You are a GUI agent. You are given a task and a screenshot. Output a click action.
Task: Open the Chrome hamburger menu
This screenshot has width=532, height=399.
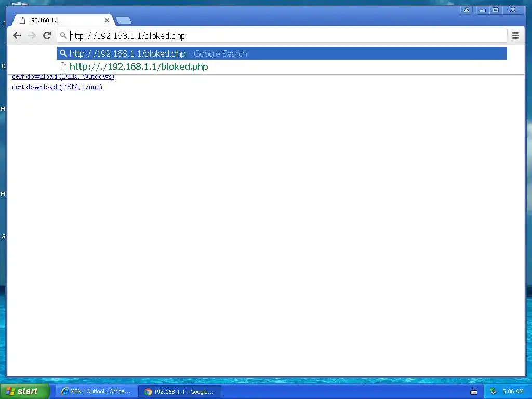point(515,36)
